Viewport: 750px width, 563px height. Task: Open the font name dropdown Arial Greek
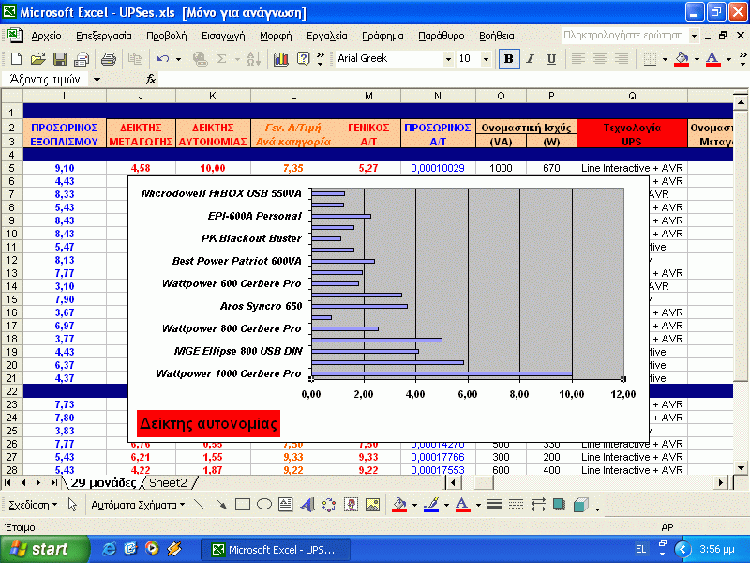point(448,59)
